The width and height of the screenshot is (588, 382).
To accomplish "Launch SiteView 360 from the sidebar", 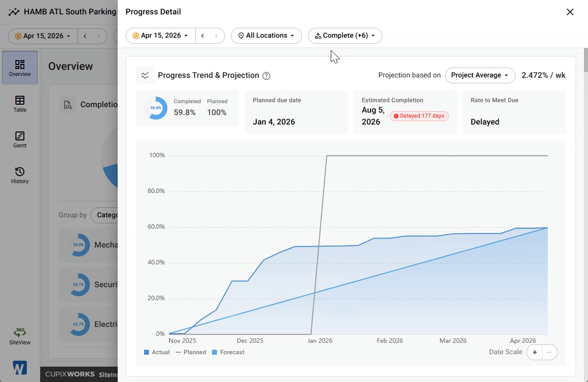I will coord(20,336).
